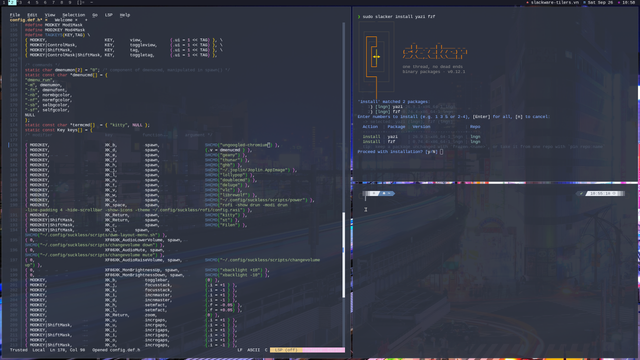Image resolution: width=640 pixels, height=360 pixels.
Task: Click the editor's vertical scrollbar thumb
Action: pyautogui.click(x=344, y=255)
